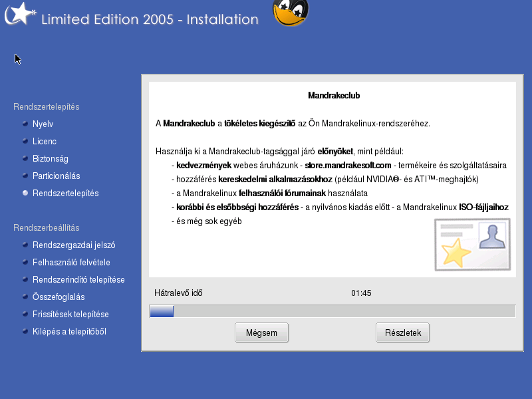Click the active Rendszertelepítés step bullet
This screenshot has width=532, height=399.
[25, 193]
